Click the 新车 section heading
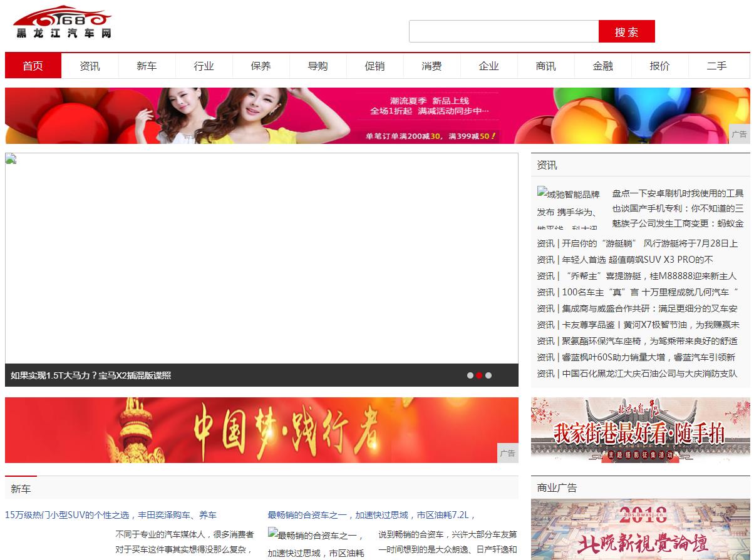Viewport: 754px width, 560px height. [21, 489]
